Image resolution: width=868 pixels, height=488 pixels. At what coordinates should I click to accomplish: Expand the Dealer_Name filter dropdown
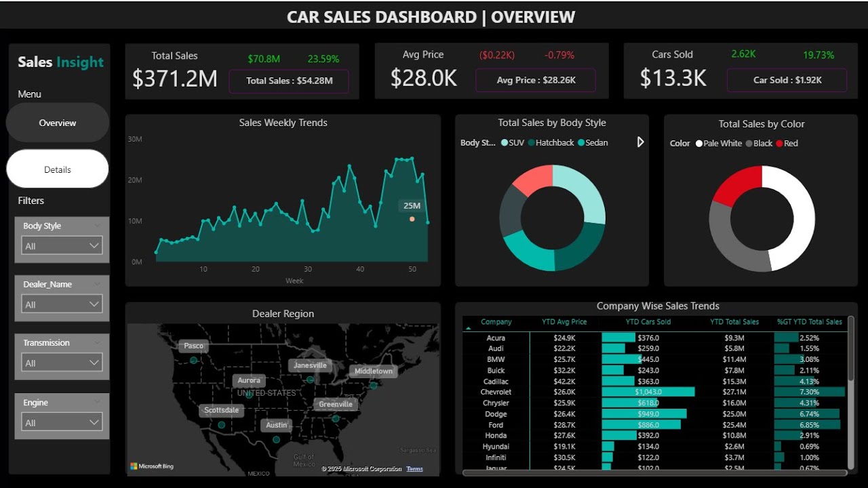click(62, 304)
